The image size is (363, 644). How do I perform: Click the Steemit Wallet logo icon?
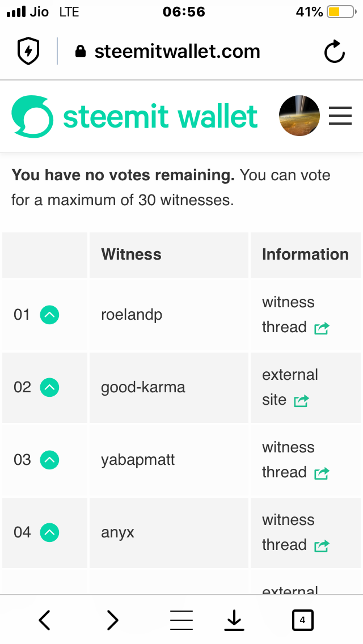point(32,116)
